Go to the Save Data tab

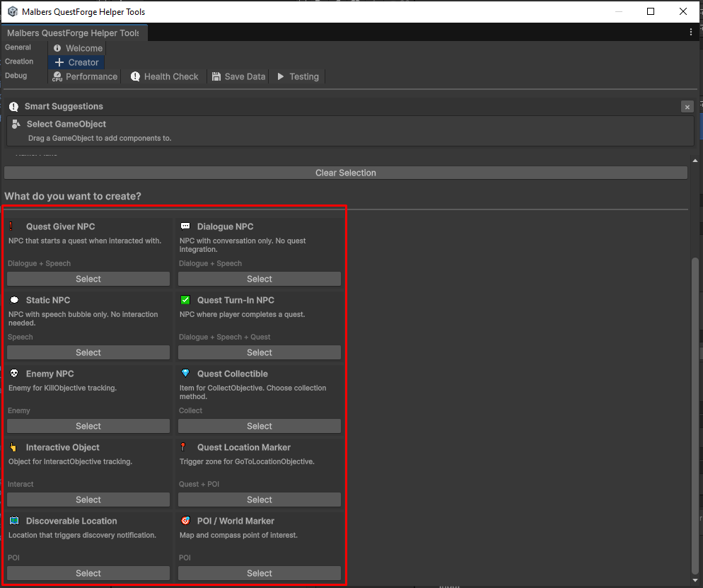[x=238, y=76]
